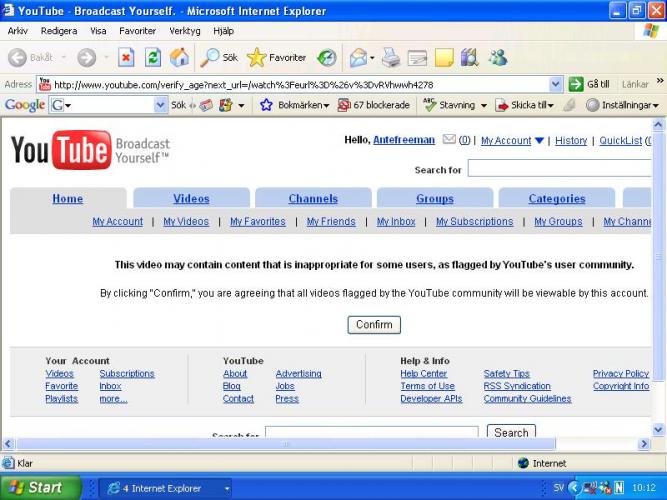Image resolution: width=667 pixels, height=500 pixels.
Task: Open the Verktyg menu
Action: click(x=184, y=31)
